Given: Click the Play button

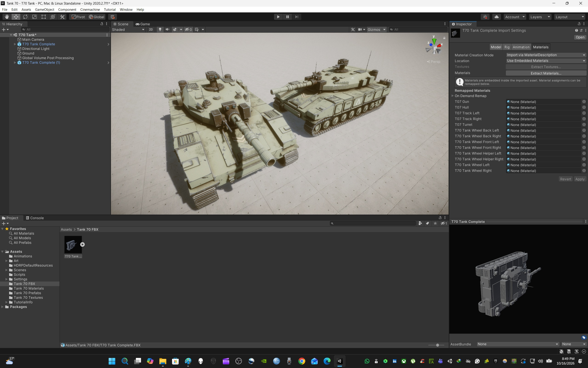Looking at the screenshot, I should pos(278,17).
